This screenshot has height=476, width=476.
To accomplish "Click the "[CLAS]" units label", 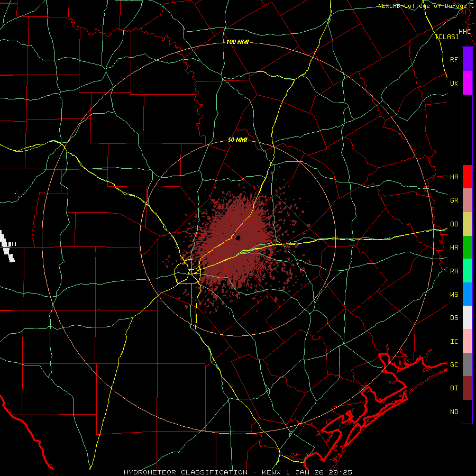I will pos(447,36).
